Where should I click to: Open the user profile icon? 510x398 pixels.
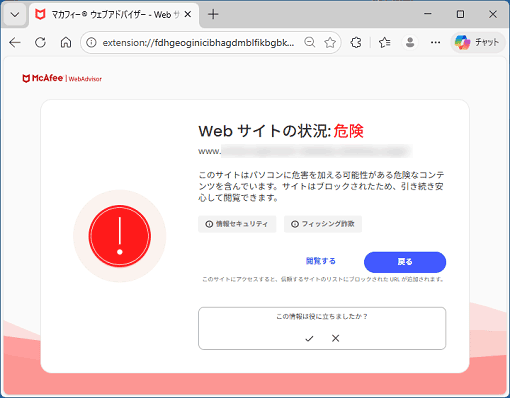coord(410,42)
